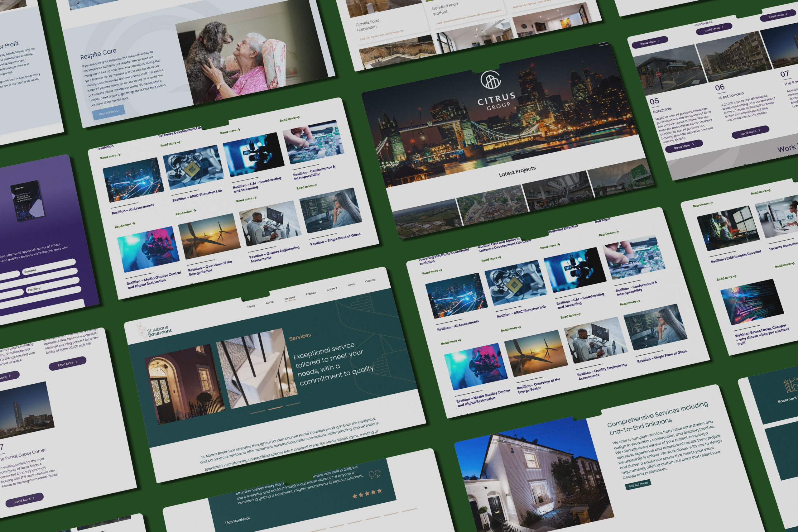Select the last Services carousel indicator dash
This screenshot has width=798, height=532.
click(x=293, y=404)
